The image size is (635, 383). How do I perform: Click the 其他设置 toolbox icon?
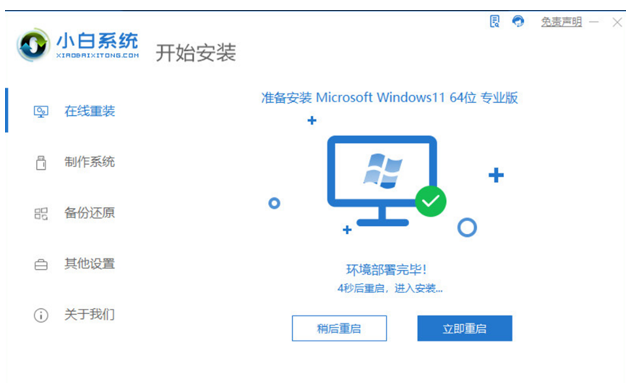click(41, 265)
